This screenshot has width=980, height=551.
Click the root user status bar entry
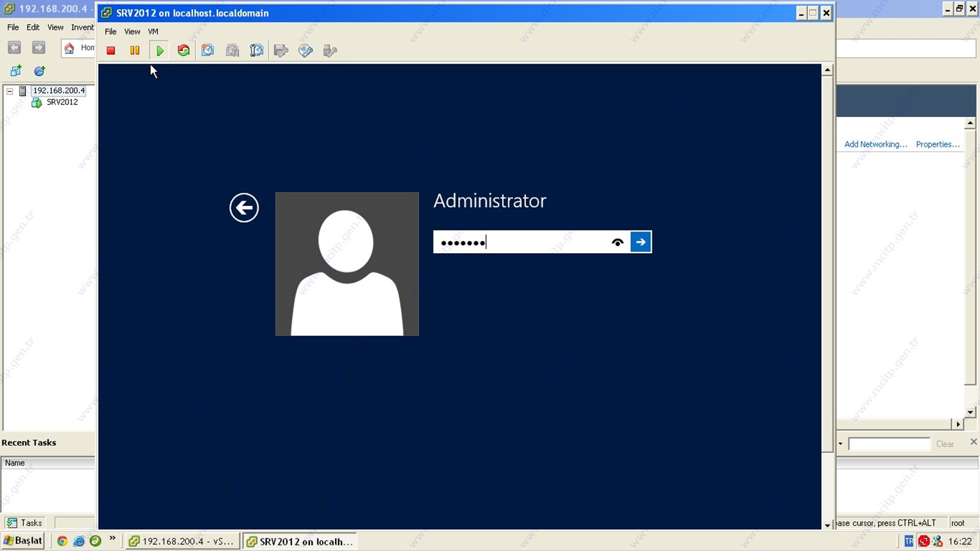[958, 523]
